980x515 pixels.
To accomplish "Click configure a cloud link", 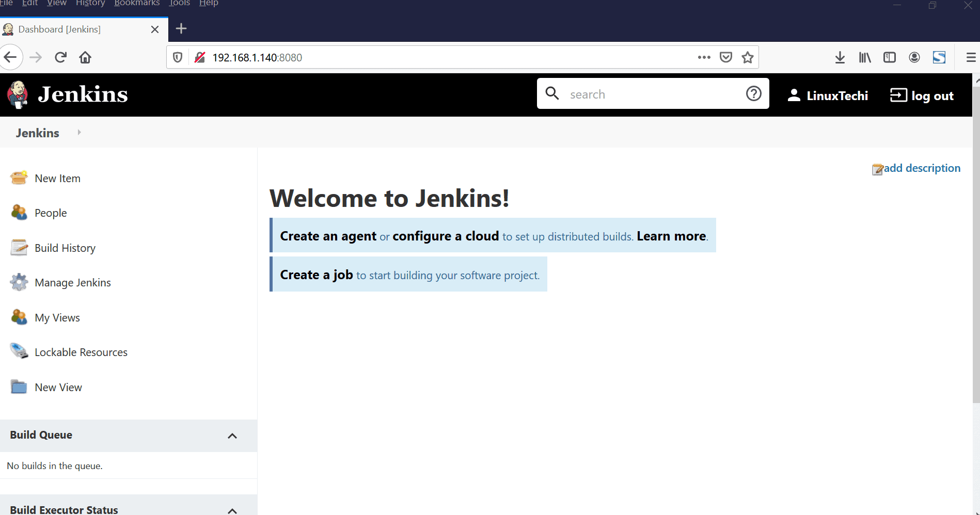I will tap(446, 236).
